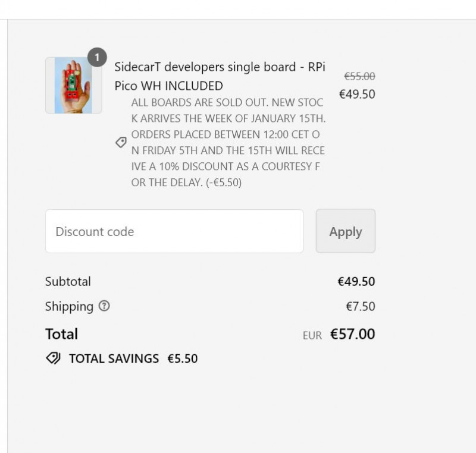Click the Total row label
Screen dimensions: 476x453
61,334
